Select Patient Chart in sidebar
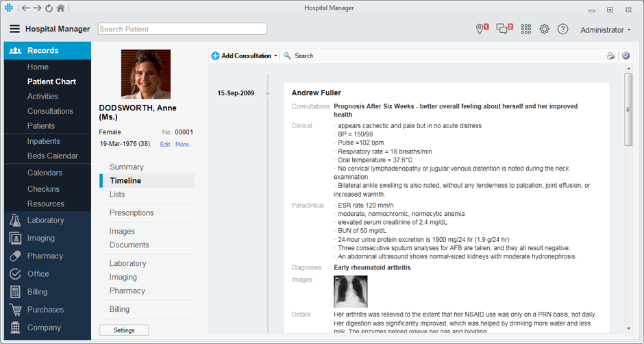 (52, 82)
